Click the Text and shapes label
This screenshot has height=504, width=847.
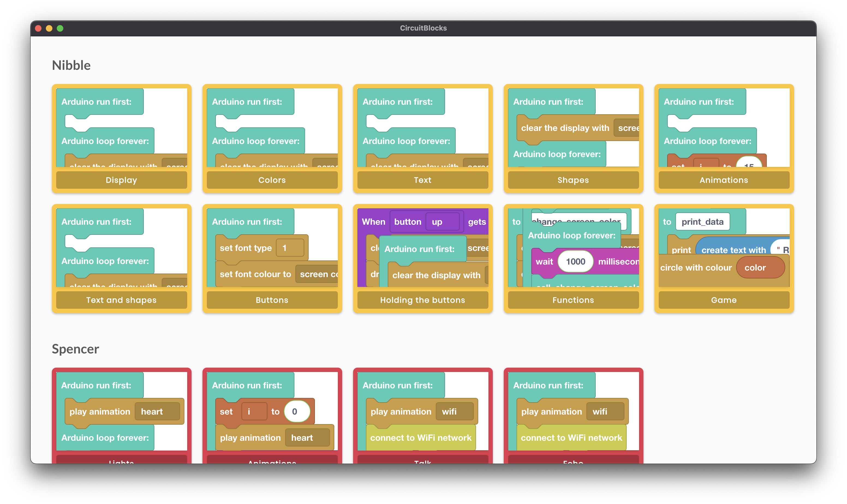click(121, 300)
